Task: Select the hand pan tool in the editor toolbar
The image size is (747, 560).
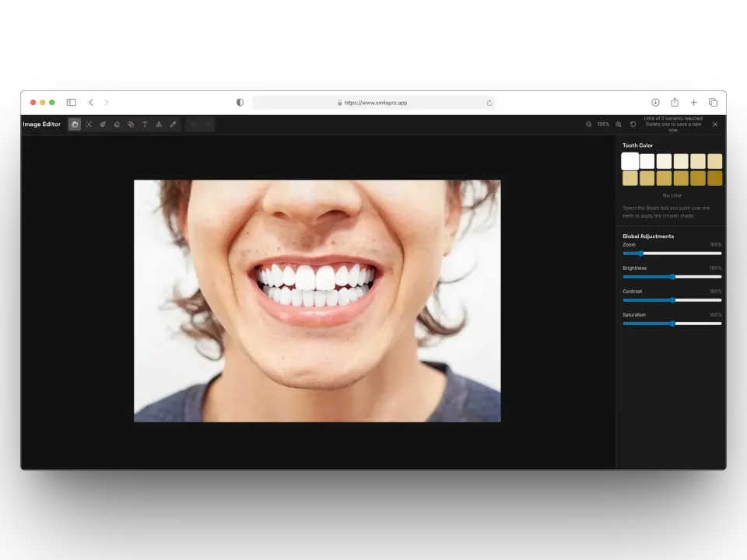Action: [x=75, y=124]
